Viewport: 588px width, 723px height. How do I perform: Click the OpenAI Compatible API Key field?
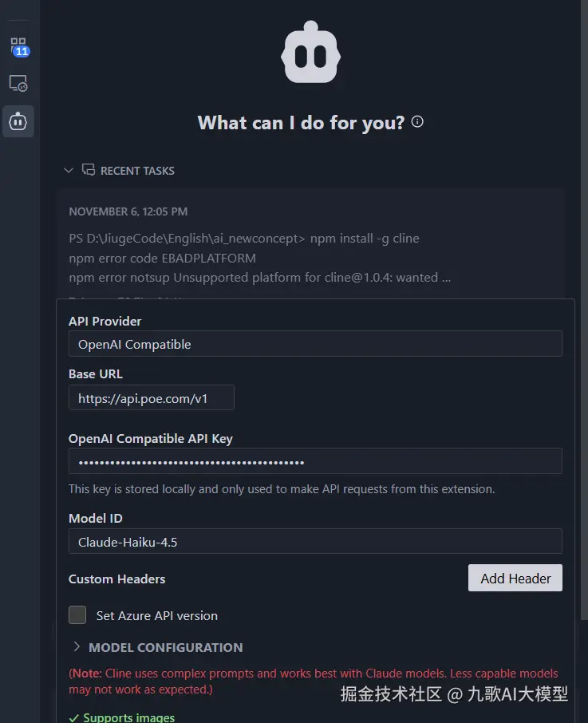point(315,461)
